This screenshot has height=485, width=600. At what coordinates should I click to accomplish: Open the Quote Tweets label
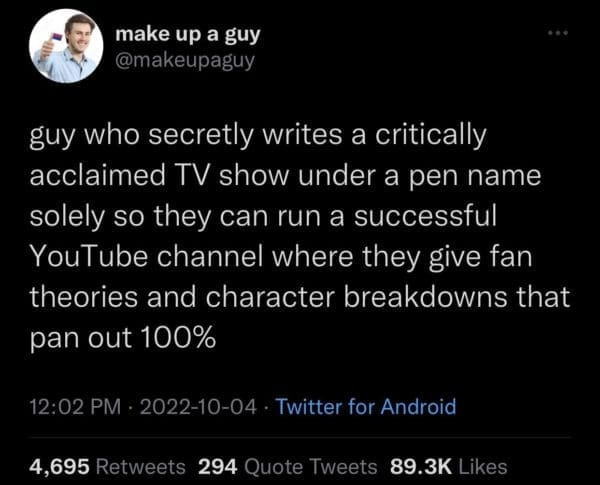point(310,465)
